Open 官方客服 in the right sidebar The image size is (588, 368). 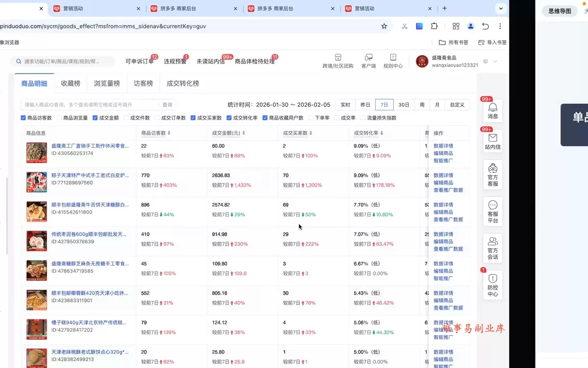(x=493, y=175)
